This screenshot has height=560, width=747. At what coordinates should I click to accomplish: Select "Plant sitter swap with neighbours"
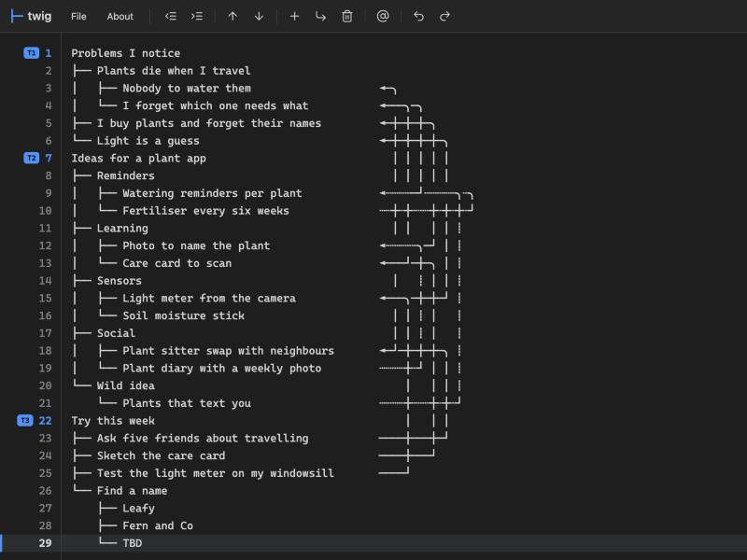point(228,351)
